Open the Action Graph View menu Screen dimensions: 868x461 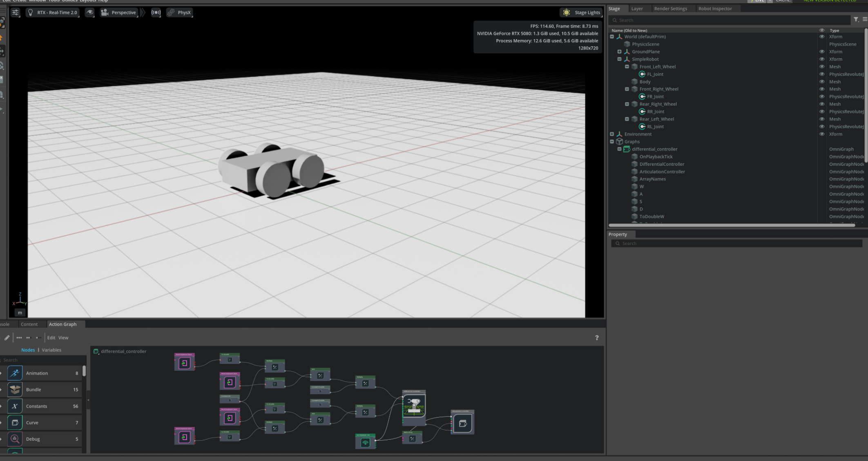tap(63, 338)
